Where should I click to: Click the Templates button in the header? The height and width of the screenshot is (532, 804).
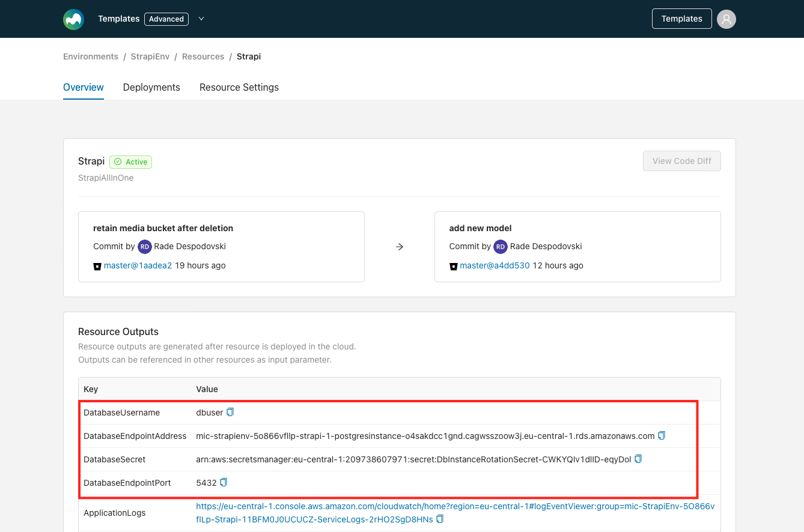click(682, 19)
